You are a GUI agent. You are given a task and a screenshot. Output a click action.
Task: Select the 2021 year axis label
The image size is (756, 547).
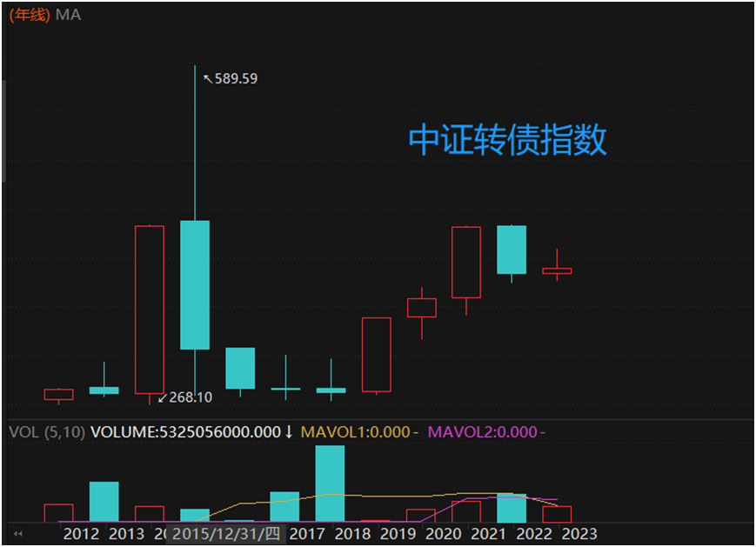tap(488, 534)
